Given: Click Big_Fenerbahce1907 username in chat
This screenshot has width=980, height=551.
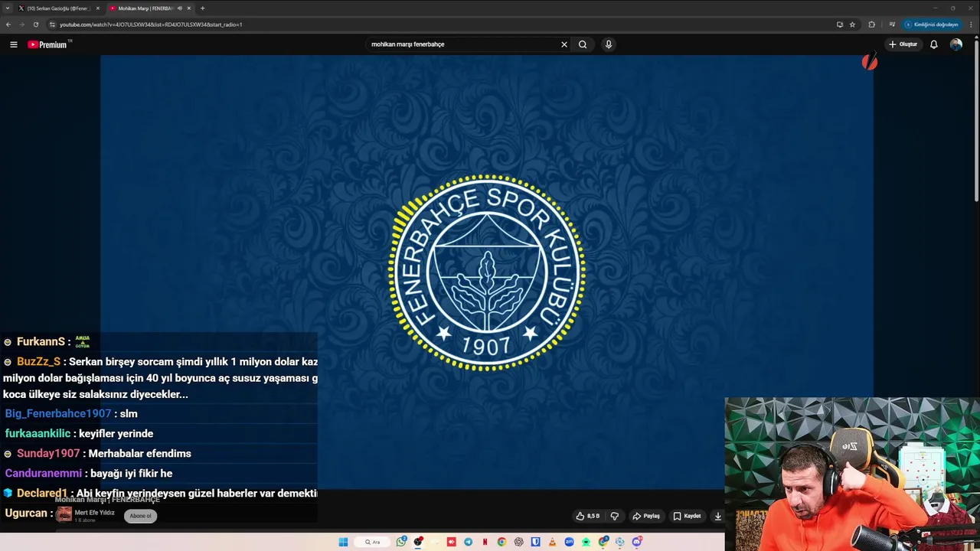Looking at the screenshot, I should (58, 413).
